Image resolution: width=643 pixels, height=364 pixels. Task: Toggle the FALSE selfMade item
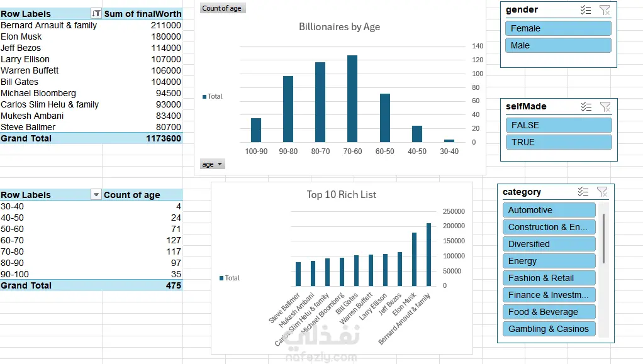559,125
